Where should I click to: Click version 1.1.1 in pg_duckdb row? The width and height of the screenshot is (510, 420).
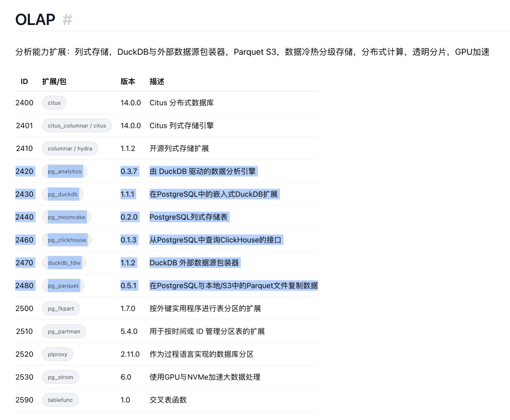127,194
